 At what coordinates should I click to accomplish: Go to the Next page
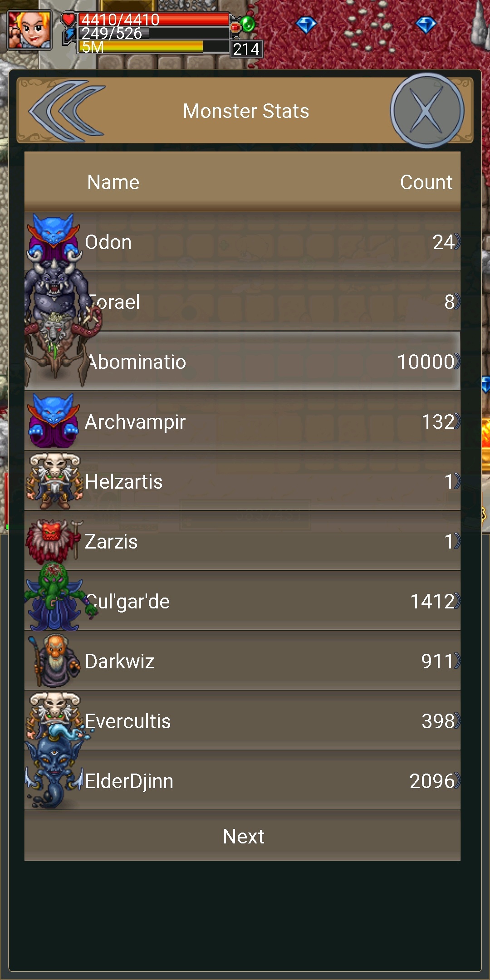[x=242, y=836]
